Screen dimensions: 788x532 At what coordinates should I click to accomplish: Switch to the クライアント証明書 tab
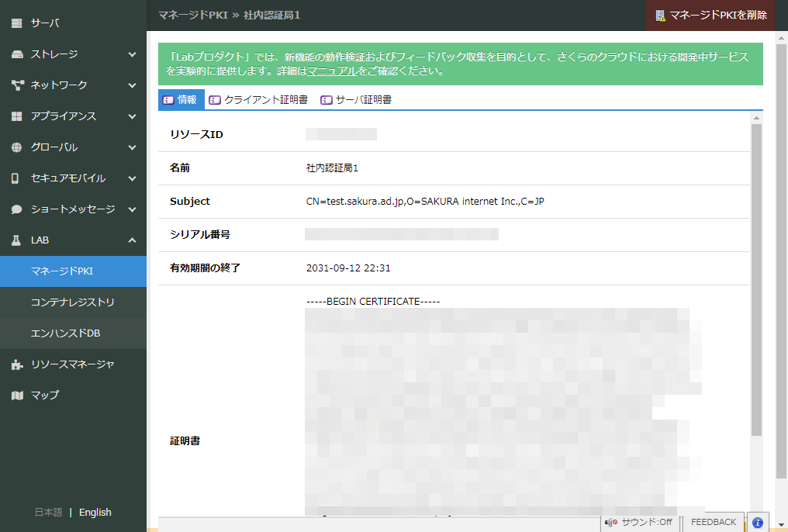(x=258, y=100)
